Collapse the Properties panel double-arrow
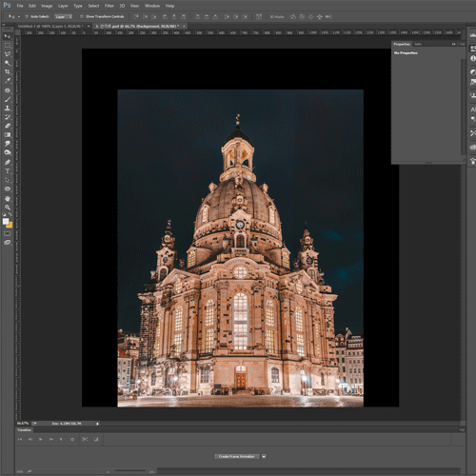476x476 pixels. [x=454, y=44]
